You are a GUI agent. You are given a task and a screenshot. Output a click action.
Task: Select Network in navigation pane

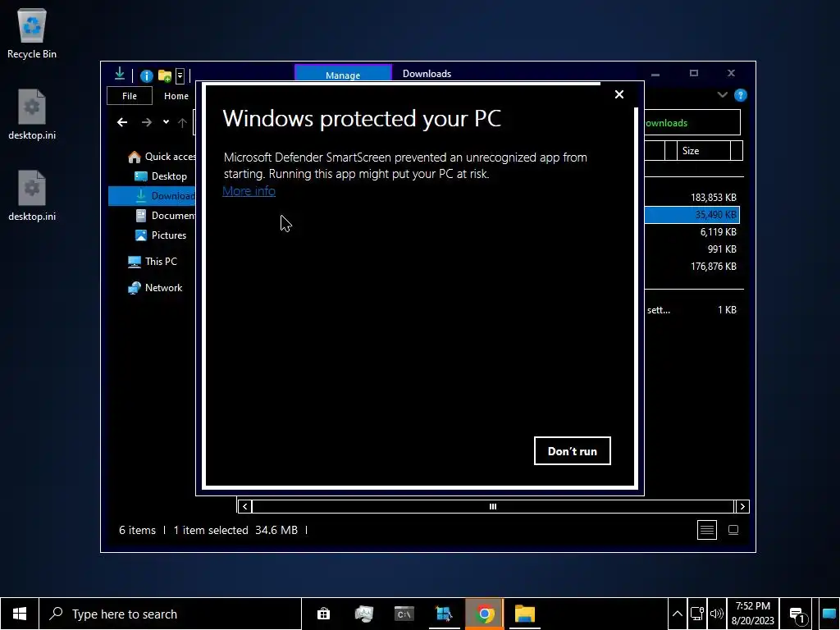[155, 288]
